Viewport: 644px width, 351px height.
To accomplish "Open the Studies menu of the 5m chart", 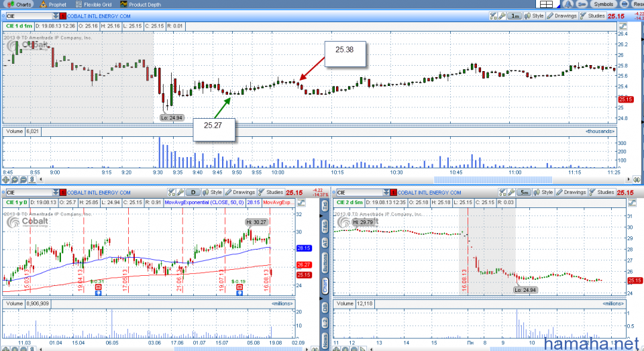I will tap(601, 193).
